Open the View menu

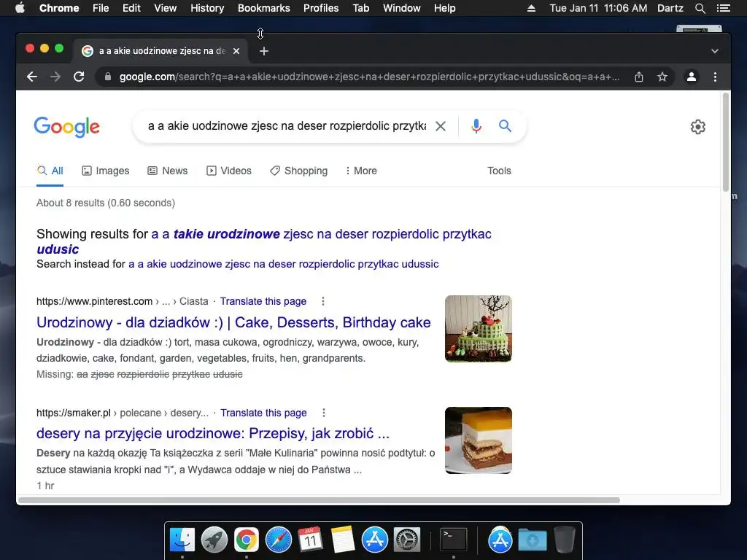[x=166, y=8]
